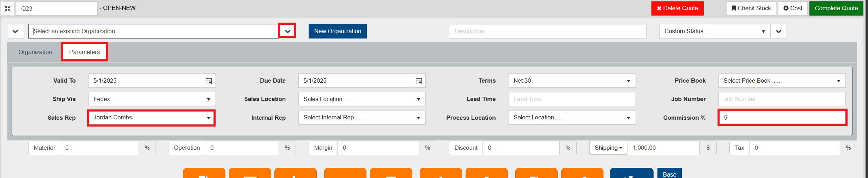Open the Valid To calendar picker
Viewport: 868px width, 178px height.
[x=209, y=81]
